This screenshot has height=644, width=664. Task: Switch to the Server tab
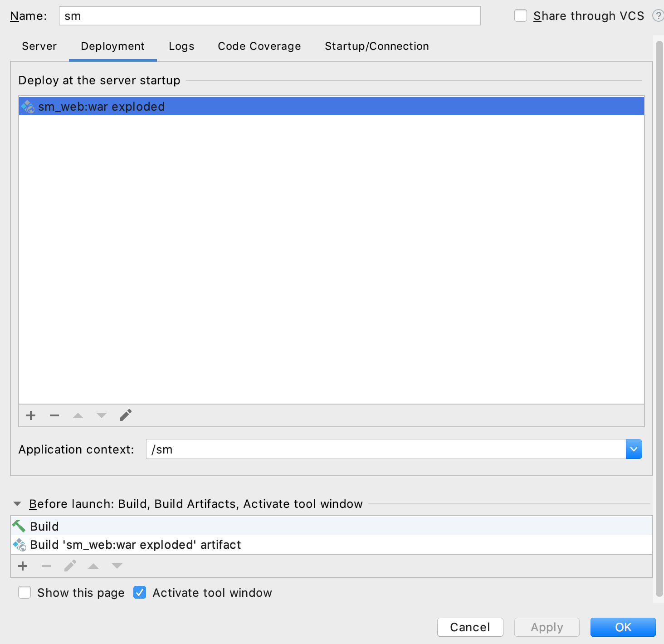[x=39, y=46]
